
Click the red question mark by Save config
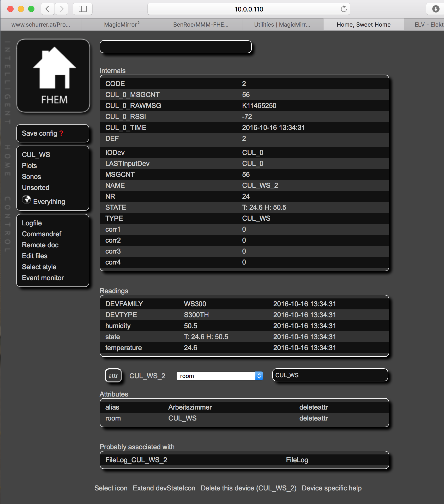tap(61, 133)
